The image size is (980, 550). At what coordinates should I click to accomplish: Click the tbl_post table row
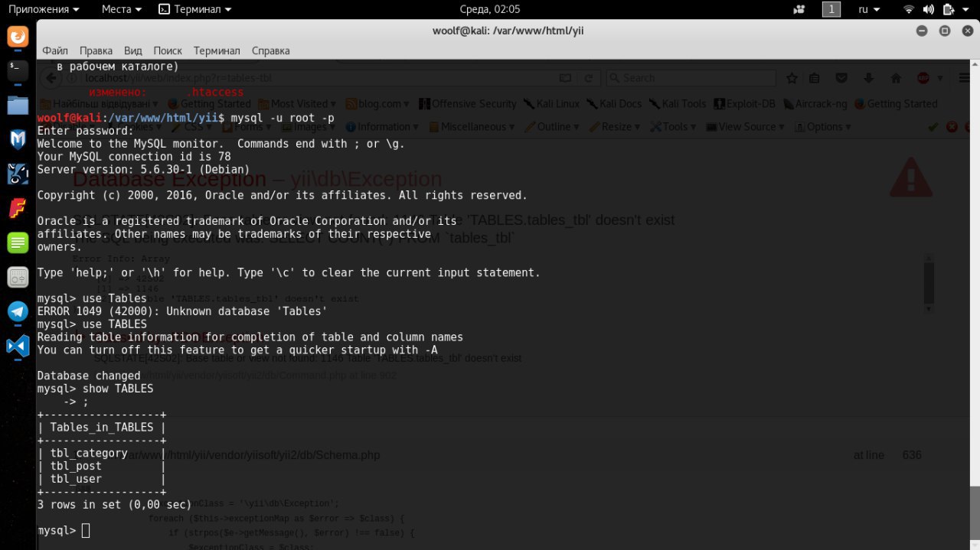[x=102, y=466]
